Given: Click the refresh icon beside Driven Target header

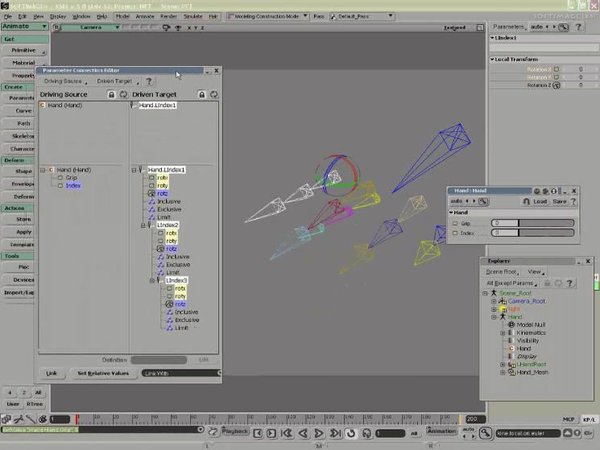Looking at the screenshot, I should [211, 94].
